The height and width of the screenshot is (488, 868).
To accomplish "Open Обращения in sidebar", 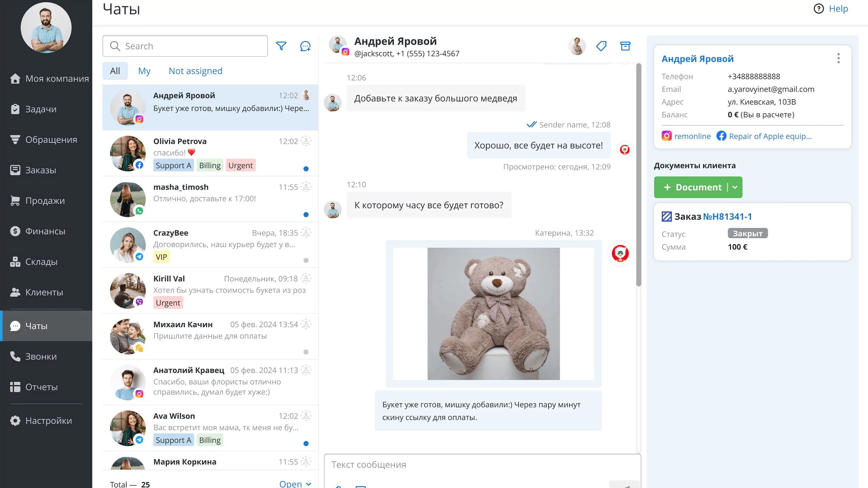I will (46, 140).
